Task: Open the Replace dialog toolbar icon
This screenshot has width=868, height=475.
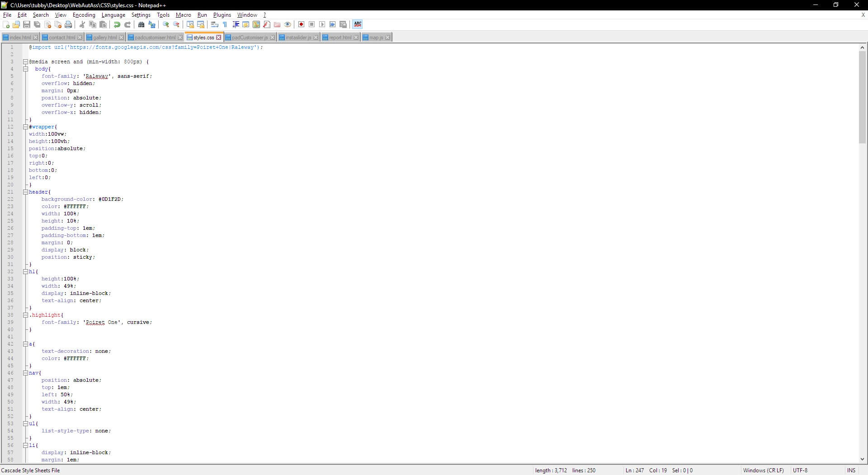Action: [x=152, y=24]
